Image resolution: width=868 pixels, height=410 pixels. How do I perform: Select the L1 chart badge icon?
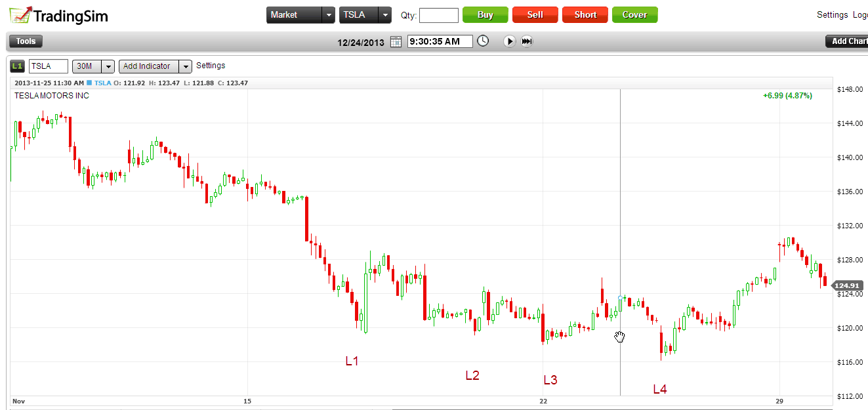[x=16, y=66]
